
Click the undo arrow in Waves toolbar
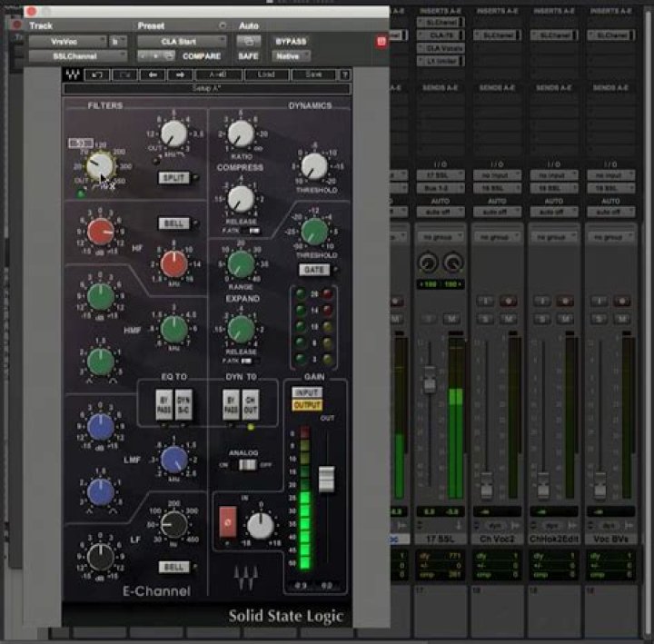(97, 74)
